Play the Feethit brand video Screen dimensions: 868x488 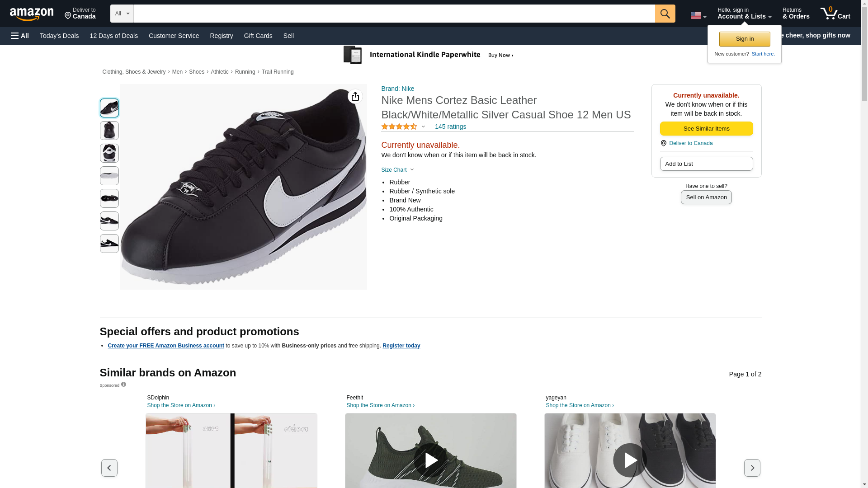[430, 460]
